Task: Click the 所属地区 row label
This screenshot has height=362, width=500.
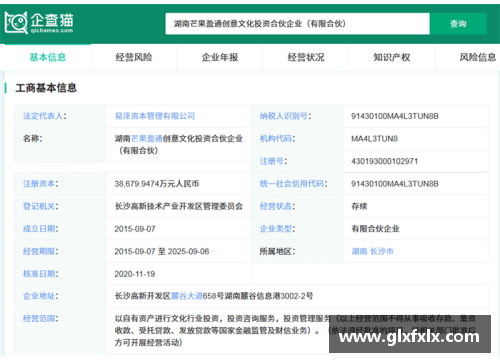Action: [277, 251]
